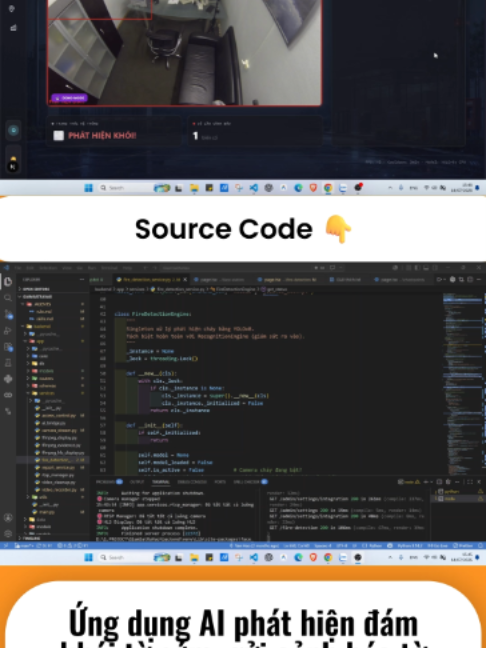Close the fire_detection_service.py editor tab

185,280
